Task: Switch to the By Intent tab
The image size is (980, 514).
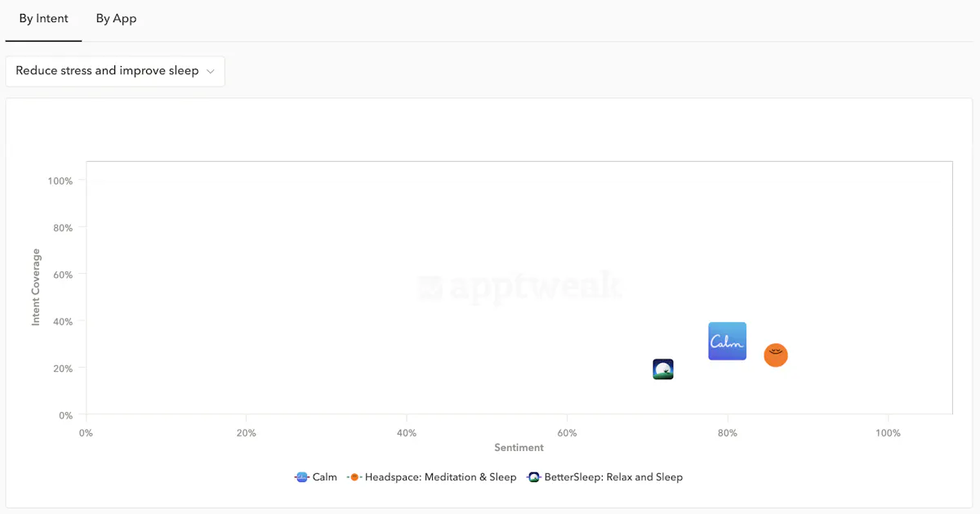Action: [44, 19]
